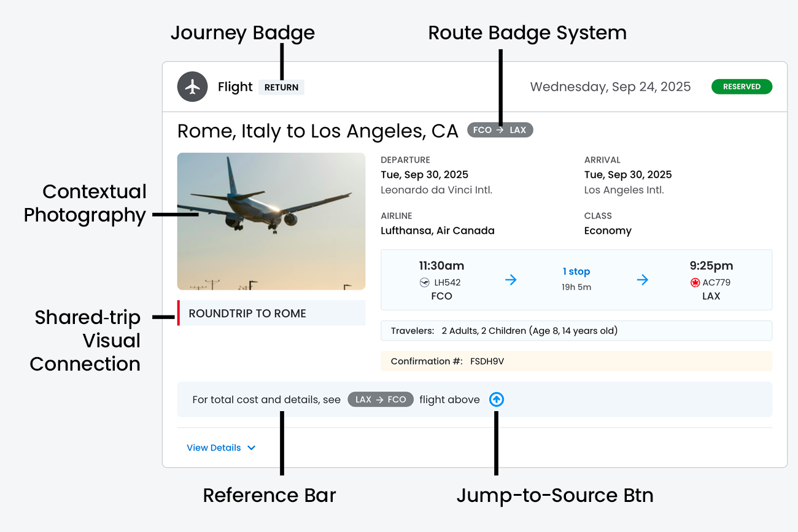Screen dimensions: 798x532
Task: Click the RETURN journey badge
Action: (281, 87)
